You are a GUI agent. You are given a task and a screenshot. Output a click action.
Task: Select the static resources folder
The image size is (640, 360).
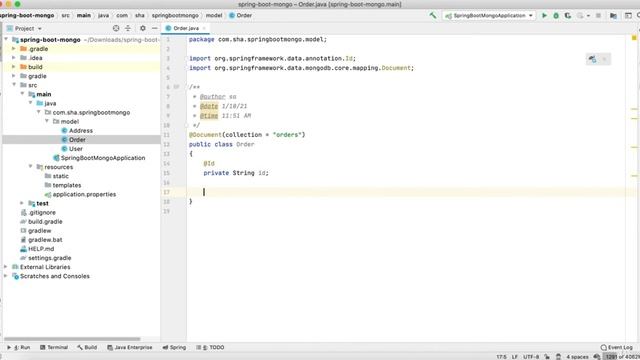tap(57, 176)
